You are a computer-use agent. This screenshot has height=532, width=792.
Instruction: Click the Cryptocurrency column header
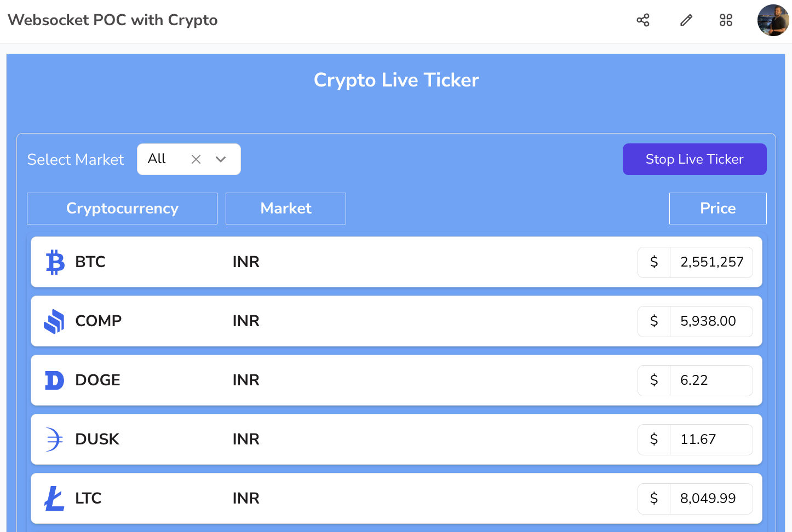(122, 209)
